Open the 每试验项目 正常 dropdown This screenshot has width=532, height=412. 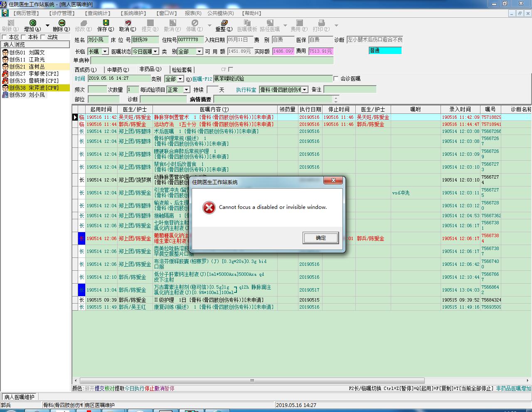click(x=187, y=90)
